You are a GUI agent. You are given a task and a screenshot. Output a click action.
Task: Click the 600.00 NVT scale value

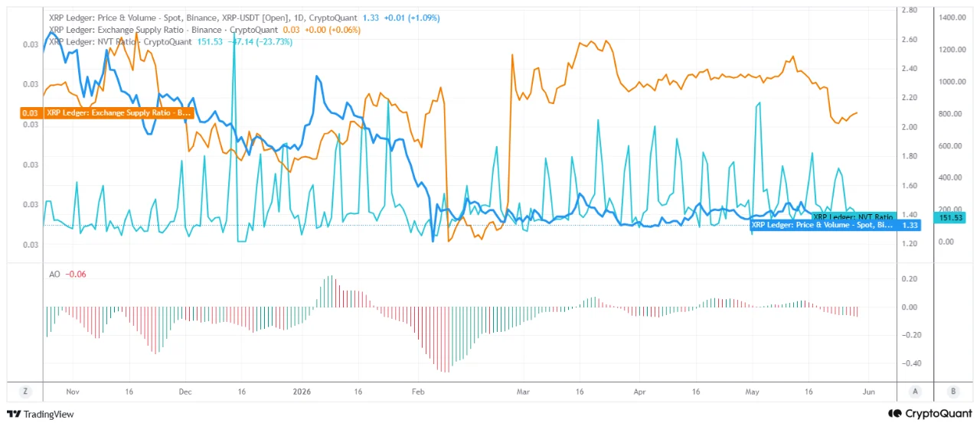949,145
